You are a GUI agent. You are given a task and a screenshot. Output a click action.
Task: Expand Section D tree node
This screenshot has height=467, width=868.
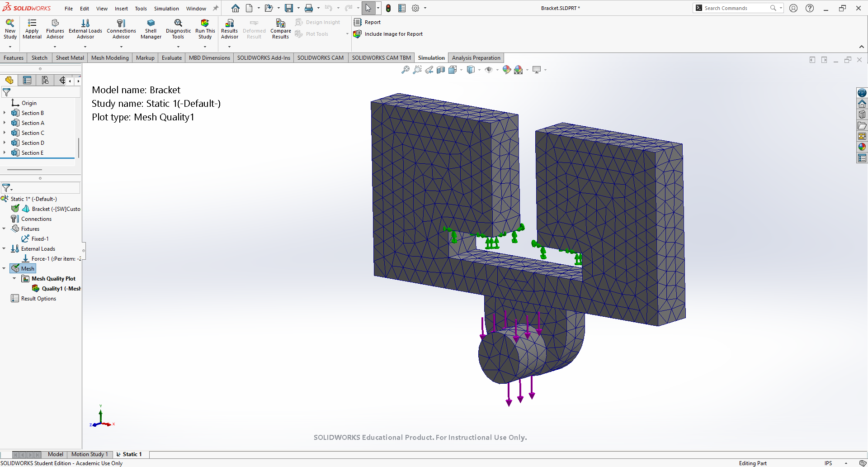(5, 143)
